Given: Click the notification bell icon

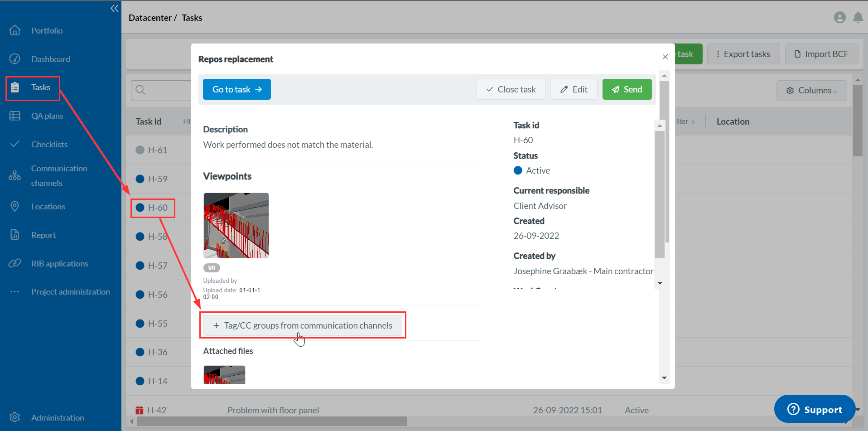Looking at the screenshot, I should pos(858,18).
